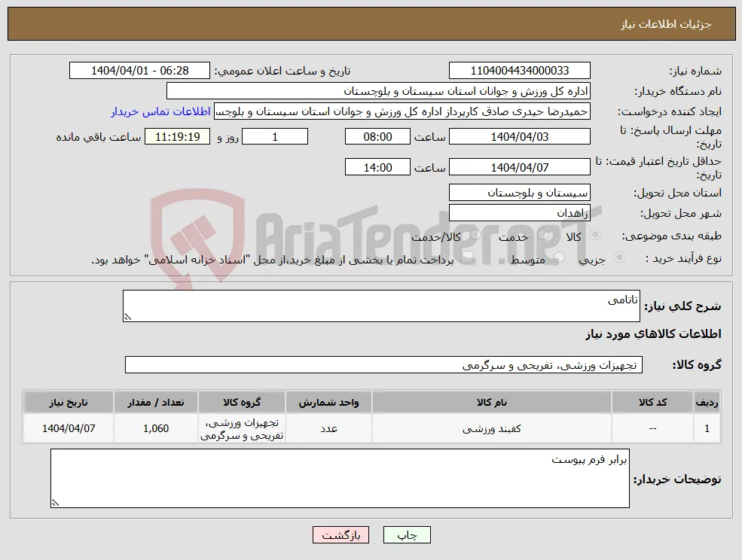Click the item code cell showing --

tap(652, 428)
